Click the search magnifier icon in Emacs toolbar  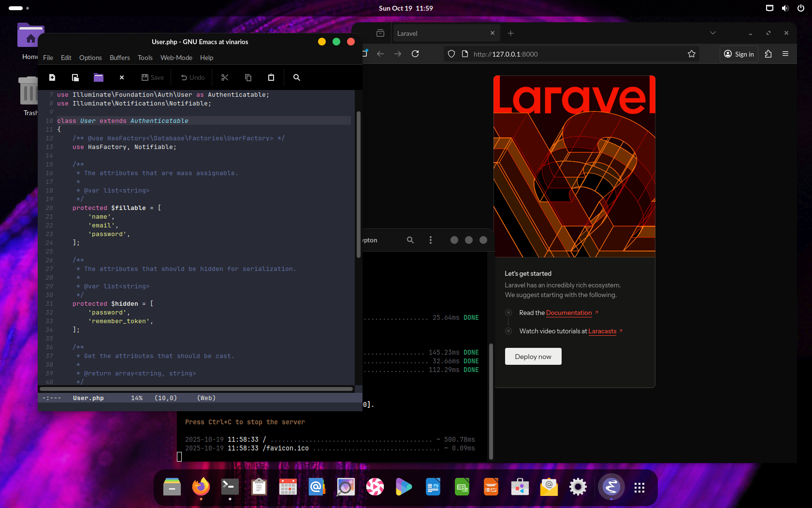297,77
